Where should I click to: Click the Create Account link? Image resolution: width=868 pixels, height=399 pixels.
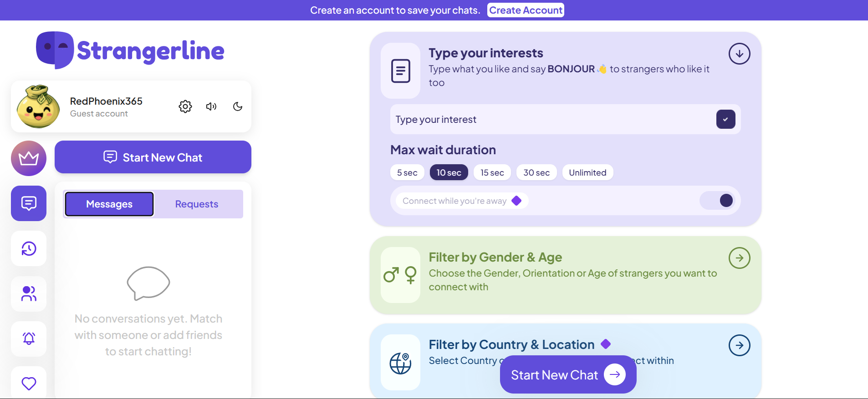tap(526, 10)
